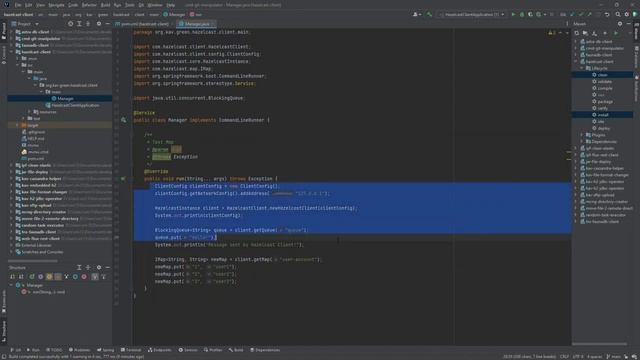640x360 pixels.
Task: Open Dependencies tool window
Action: coord(264,350)
